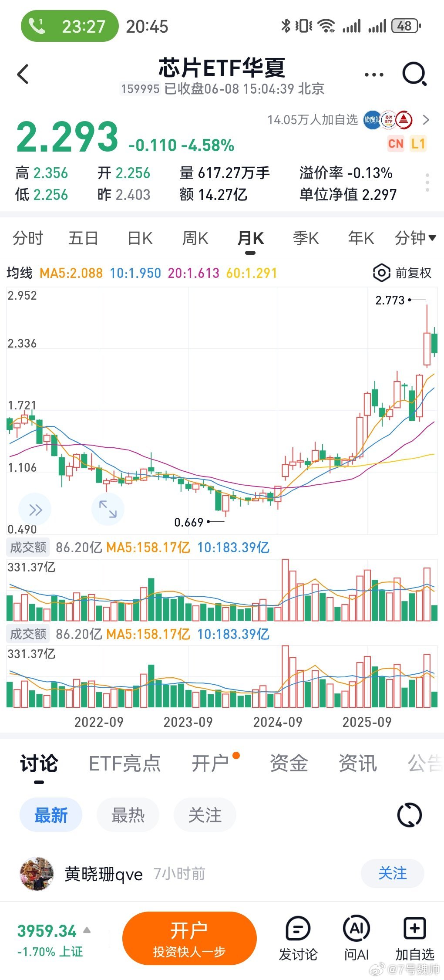Open the ongoing call pill 23:27
Image resolution: width=444 pixels, height=980 pixels.
[x=70, y=26]
